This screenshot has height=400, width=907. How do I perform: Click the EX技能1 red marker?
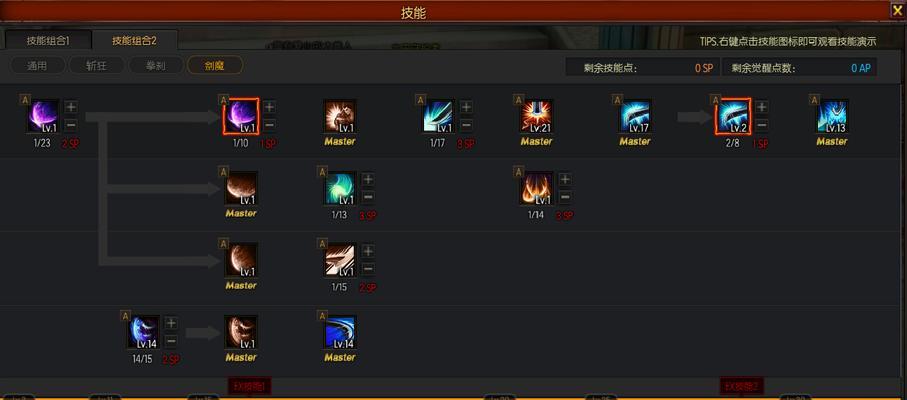pos(249,386)
